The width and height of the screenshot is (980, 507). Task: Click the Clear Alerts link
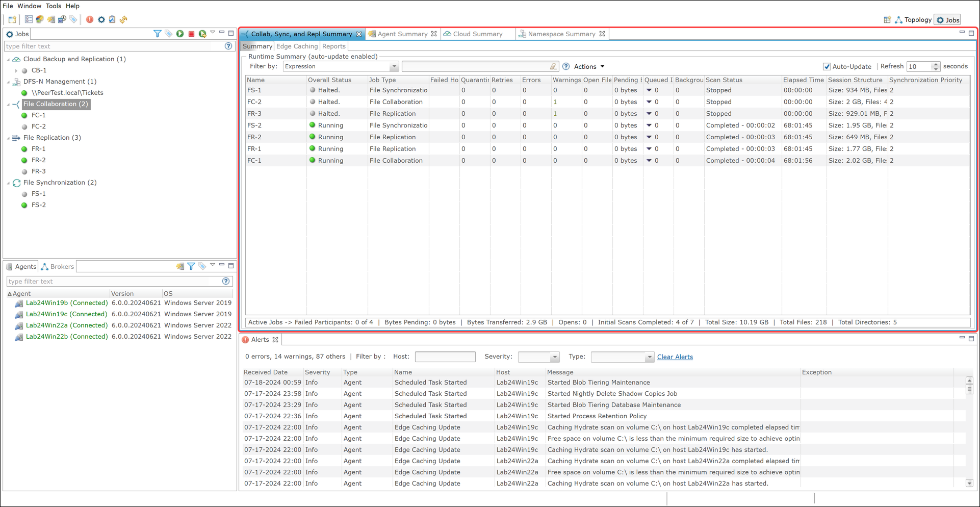point(675,357)
